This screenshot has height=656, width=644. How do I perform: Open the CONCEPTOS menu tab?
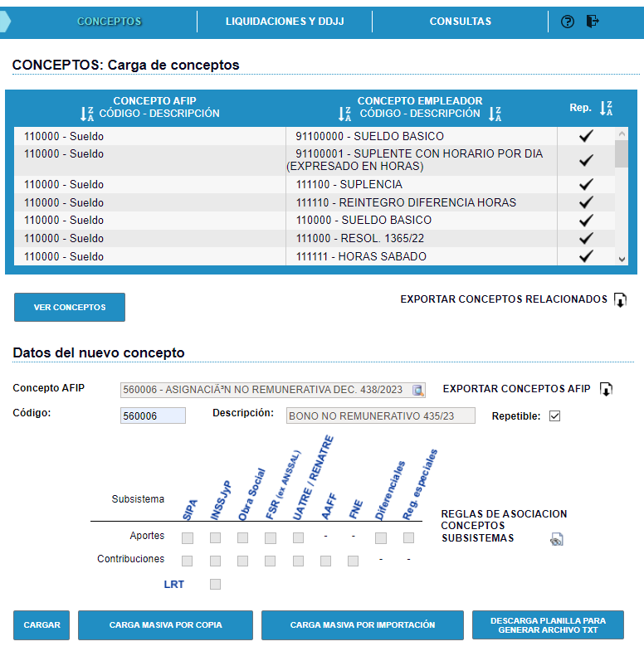(110, 22)
